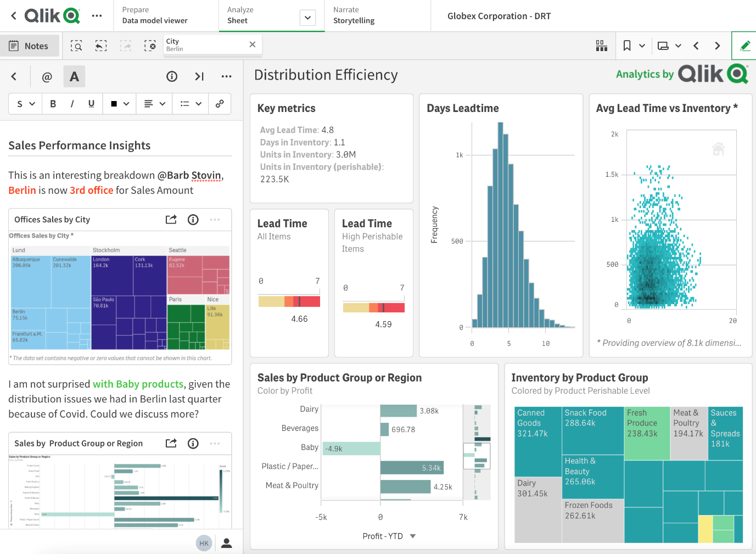Show note details info icon
The image size is (756, 554).
172,76
